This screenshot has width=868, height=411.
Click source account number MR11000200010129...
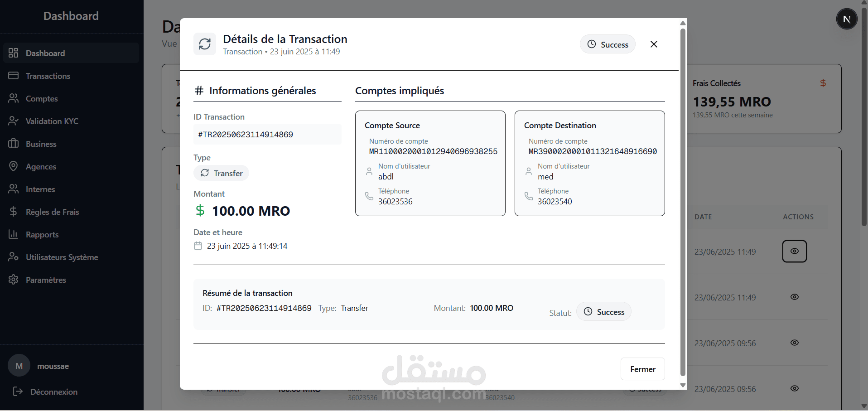tap(433, 151)
